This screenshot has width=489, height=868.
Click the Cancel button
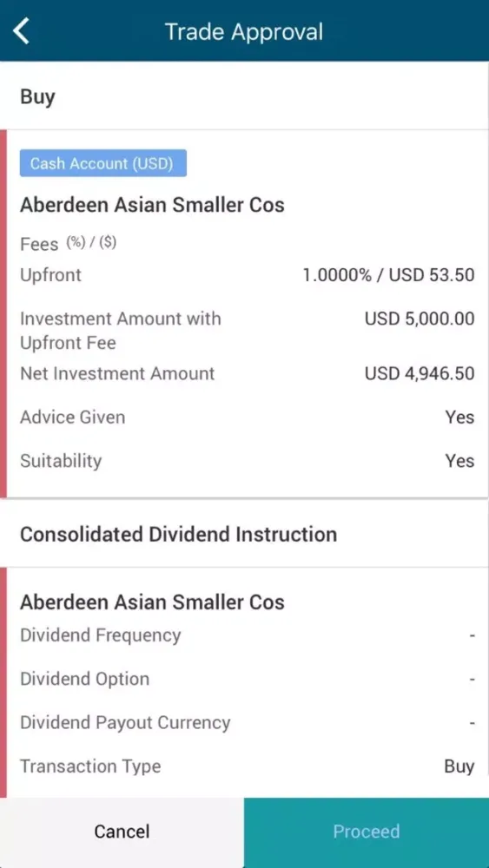pos(122,832)
